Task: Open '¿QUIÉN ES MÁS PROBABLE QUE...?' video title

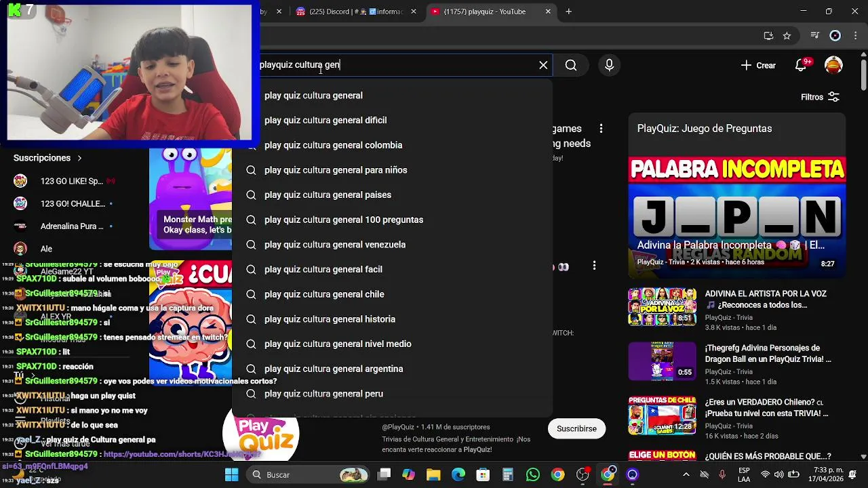Action: click(768, 456)
